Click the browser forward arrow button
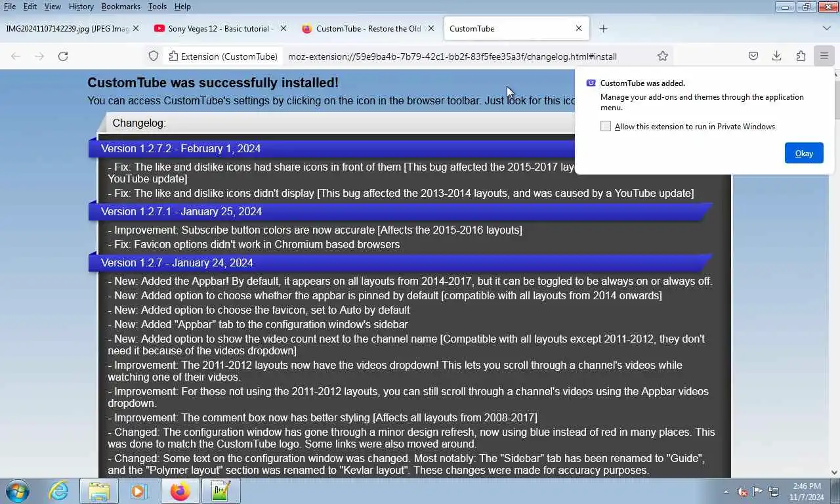840x504 pixels. point(39,56)
